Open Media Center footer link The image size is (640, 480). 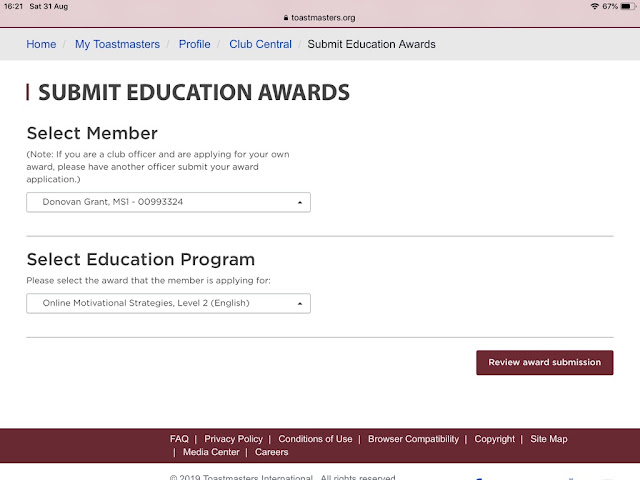point(211,452)
